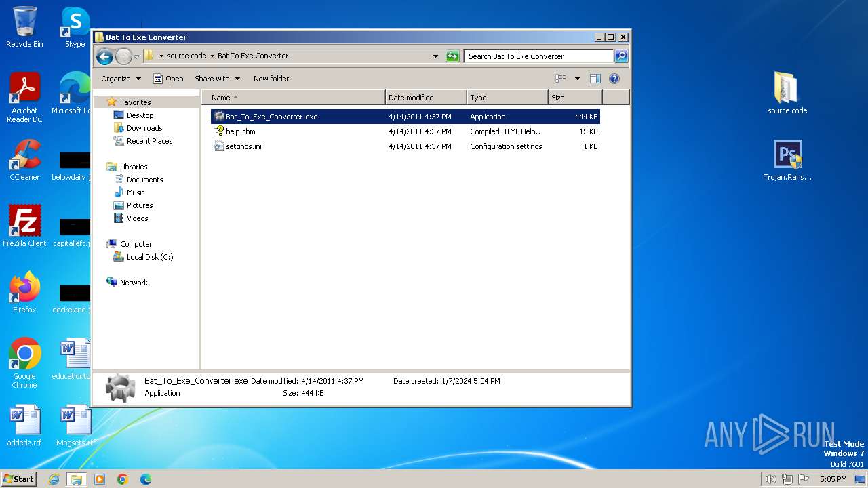The width and height of the screenshot is (868, 488).
Task: Click the New folder button
Action: point(271,79)
